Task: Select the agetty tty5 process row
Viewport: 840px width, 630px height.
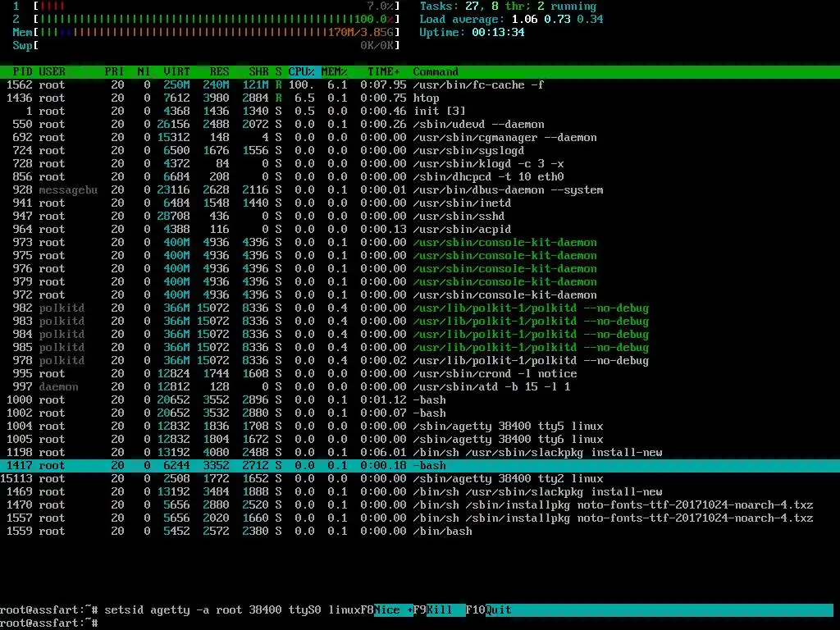Action: click(420, 426)
